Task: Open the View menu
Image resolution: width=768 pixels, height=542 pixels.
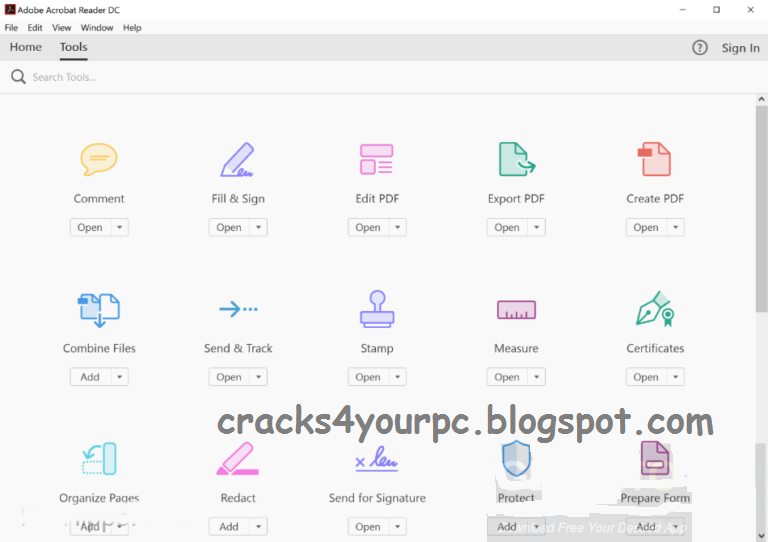Action: [62, 28]
